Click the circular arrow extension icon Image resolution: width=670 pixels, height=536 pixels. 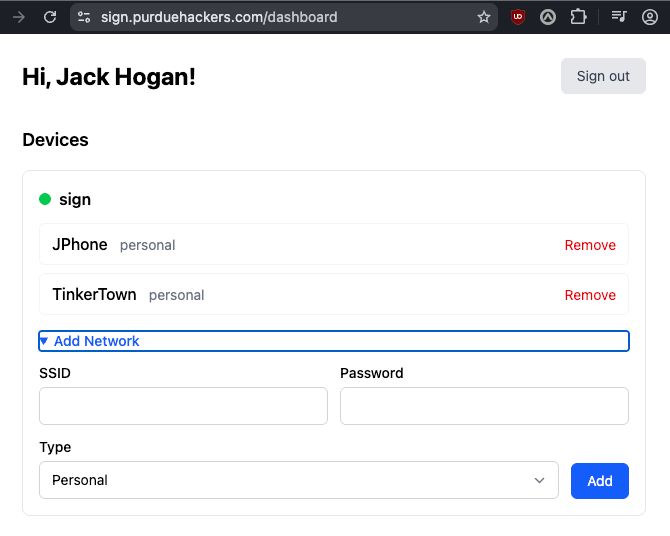click(548, 17)
